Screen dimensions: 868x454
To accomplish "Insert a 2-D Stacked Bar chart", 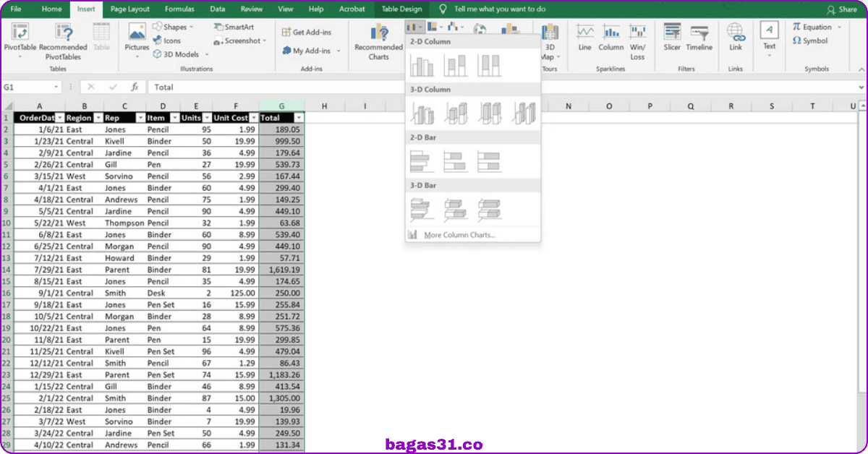I will coord(456,161).
